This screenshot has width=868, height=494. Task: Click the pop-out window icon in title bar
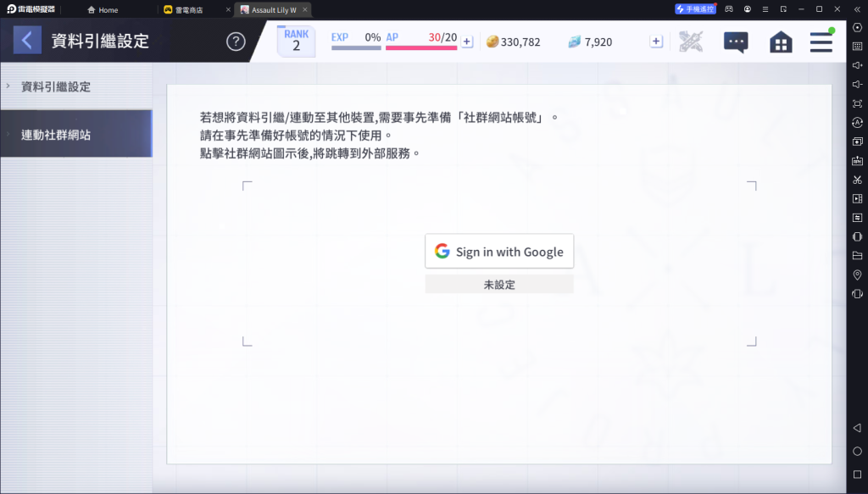coord(783,9)
